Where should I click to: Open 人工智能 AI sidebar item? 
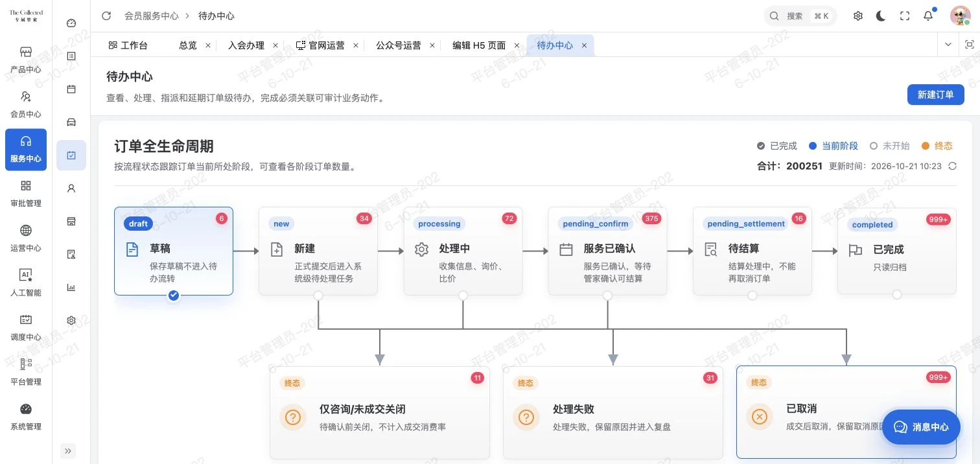pos(26,283)
